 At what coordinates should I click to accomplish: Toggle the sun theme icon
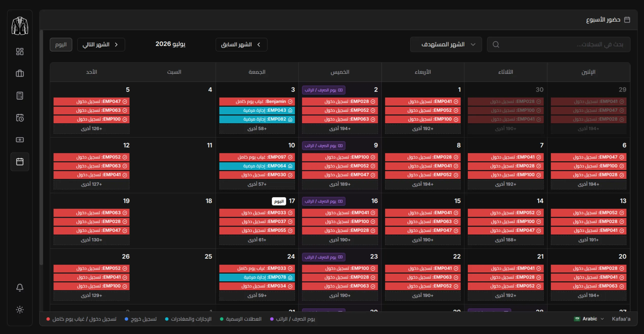pos(20,310)
